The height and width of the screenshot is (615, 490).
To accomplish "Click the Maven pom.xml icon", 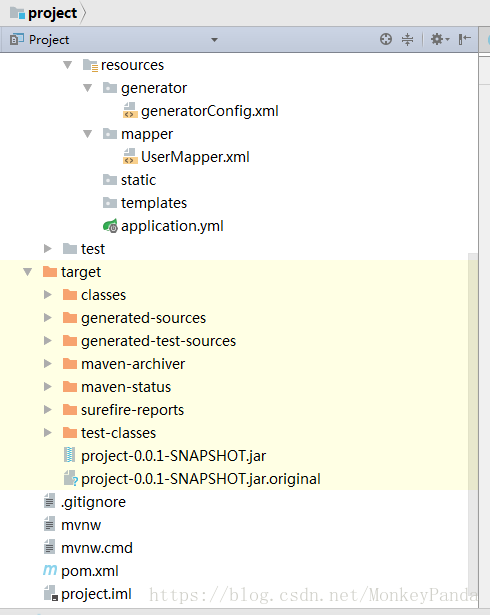I will pos(50,570).
